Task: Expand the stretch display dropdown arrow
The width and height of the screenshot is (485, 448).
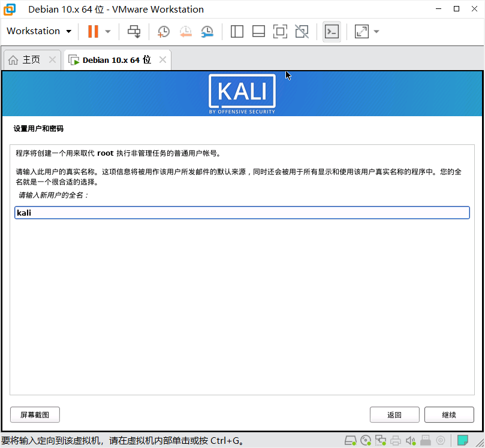Action: click(376, 31)
